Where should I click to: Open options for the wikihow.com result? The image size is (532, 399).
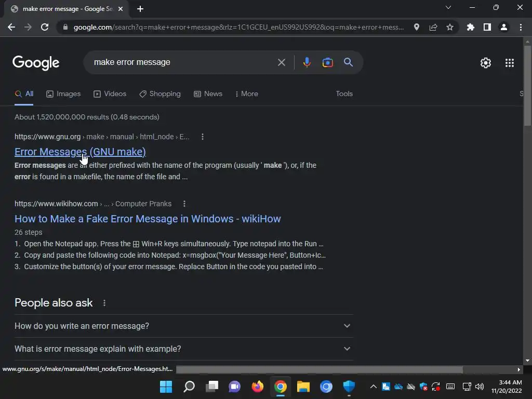pos(184,204)
